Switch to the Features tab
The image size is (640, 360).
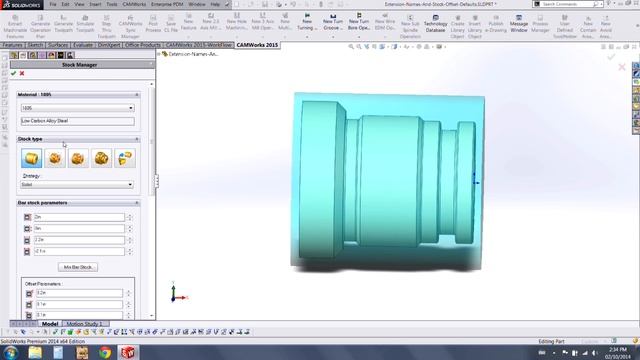click(12, 45)
